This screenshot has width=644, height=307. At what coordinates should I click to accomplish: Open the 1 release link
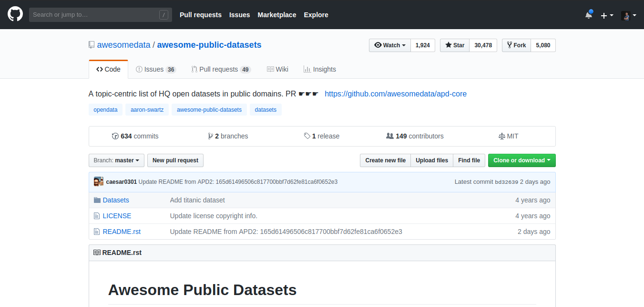pos(322,136)
